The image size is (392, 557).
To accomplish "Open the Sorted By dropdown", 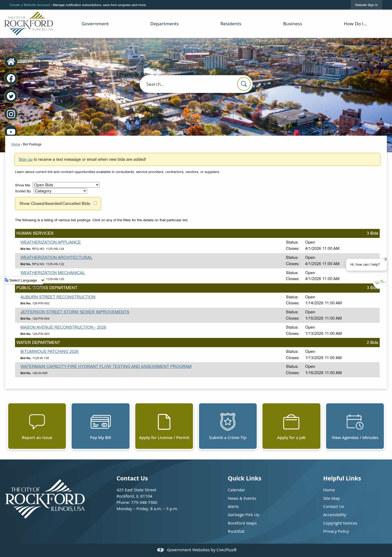I will (x=60, y=191).
